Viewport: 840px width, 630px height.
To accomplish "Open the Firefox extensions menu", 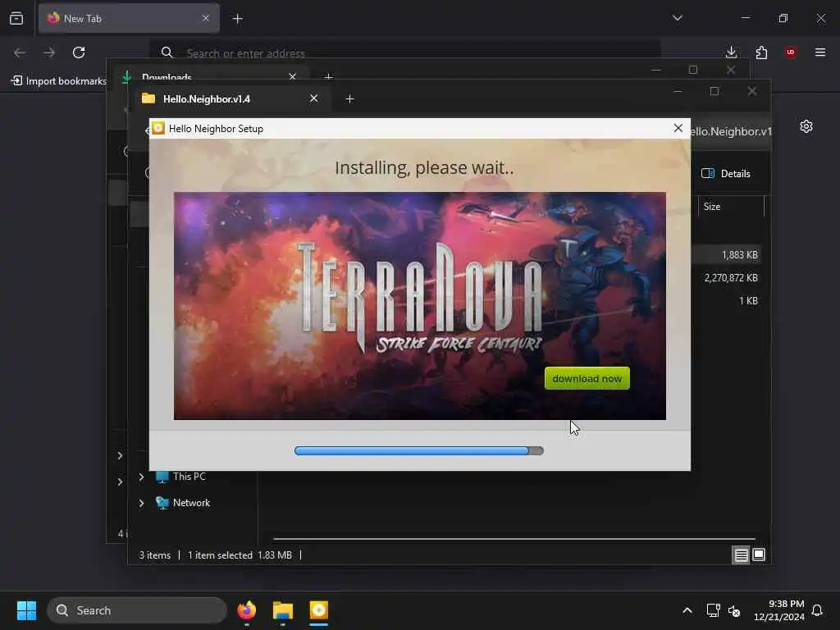I will 761,52.
